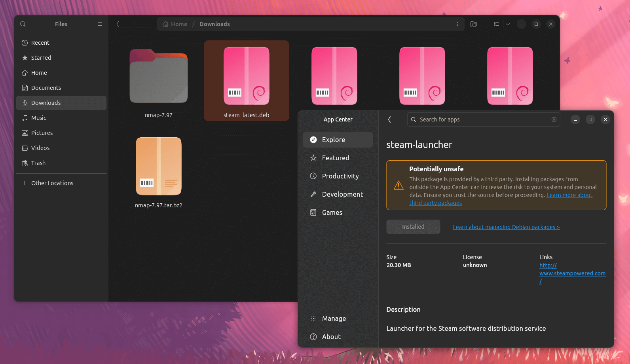Select Home in the Files sidebar

61,73
